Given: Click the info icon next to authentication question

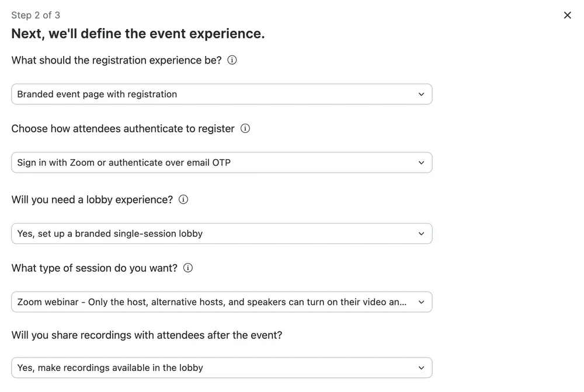Looking at the screenshot, I should point(245,128).
